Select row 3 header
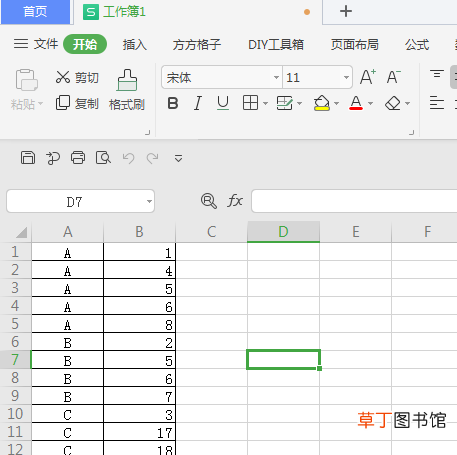This screenshot has height=455, width=457. point(15,288)
